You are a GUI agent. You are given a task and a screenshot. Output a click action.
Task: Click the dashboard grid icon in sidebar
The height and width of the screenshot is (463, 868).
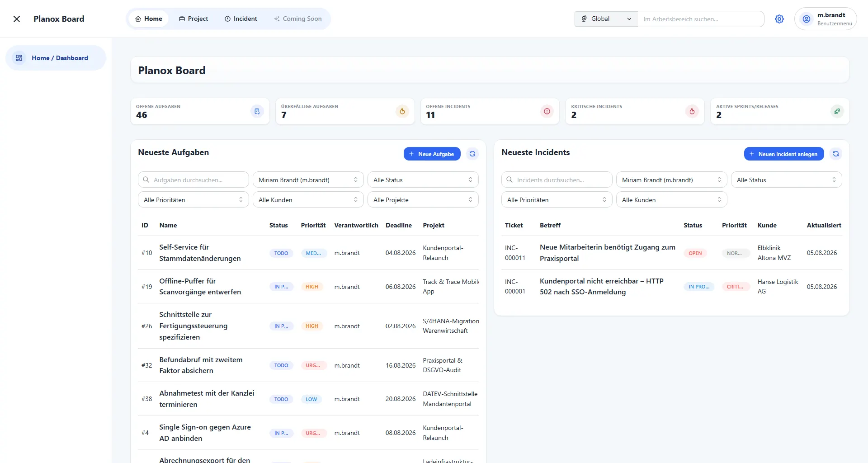19,58
